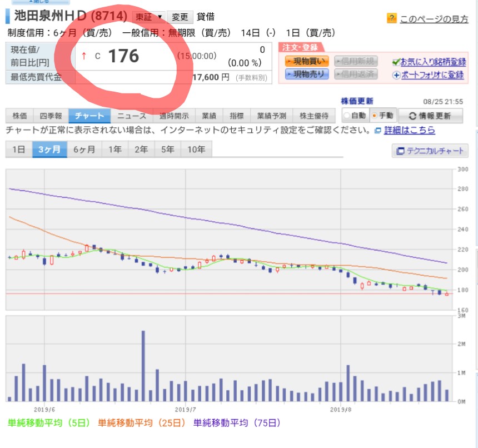Click the 変更 button
The height and width of the screenshot is (448, 478).
point(180,17)
